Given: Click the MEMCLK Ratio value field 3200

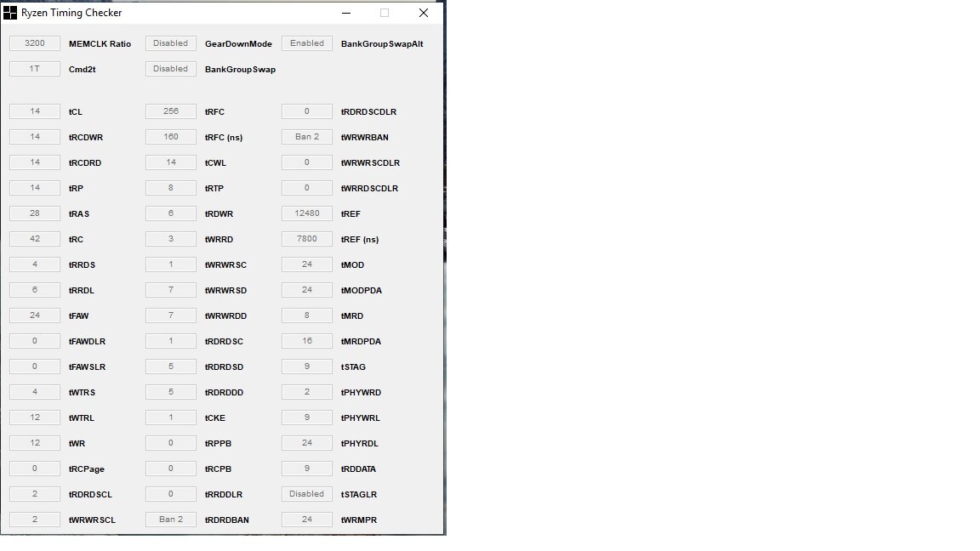Looking at the screenshot, I should coord(35,43).
